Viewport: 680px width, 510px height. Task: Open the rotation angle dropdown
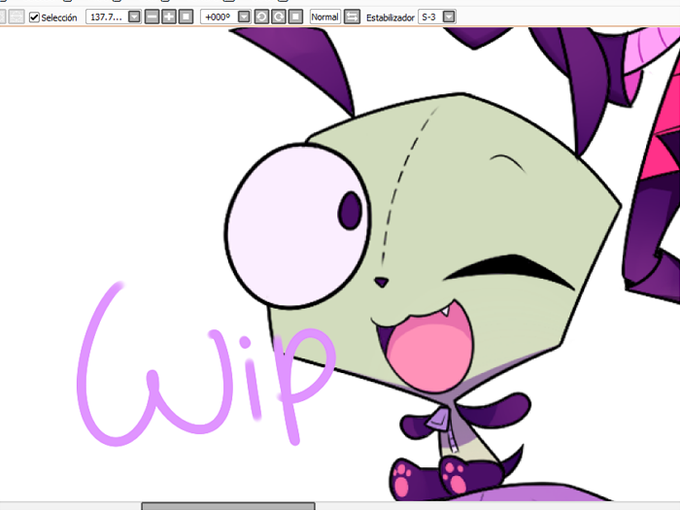pyautogui.click(x=244, y=17)
